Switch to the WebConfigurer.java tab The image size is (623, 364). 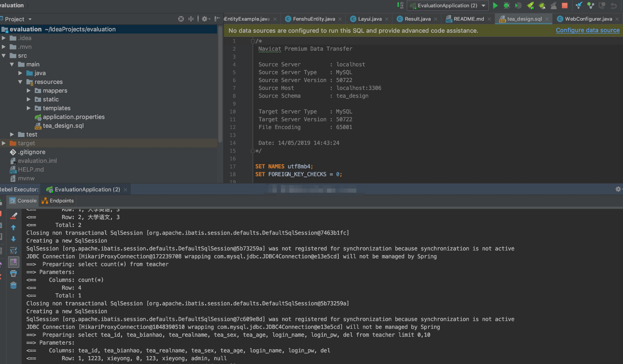point(588,19)
